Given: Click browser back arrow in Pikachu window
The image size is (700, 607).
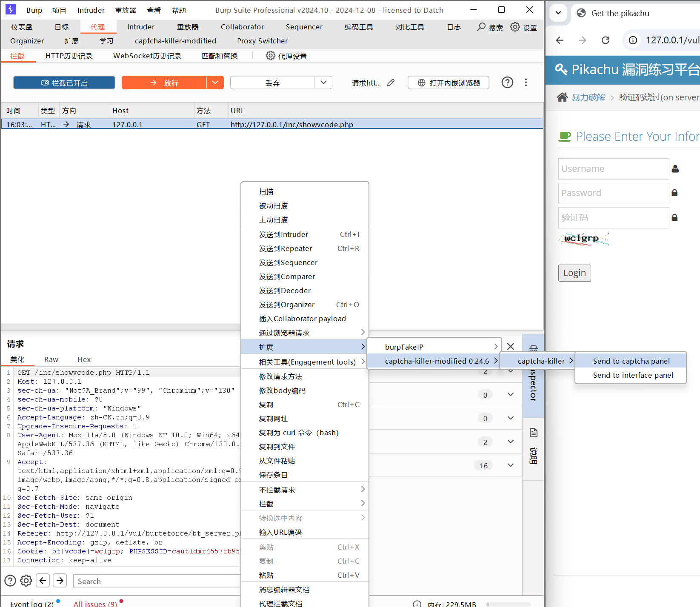Looking at the screenshot, I should [560, 40].
